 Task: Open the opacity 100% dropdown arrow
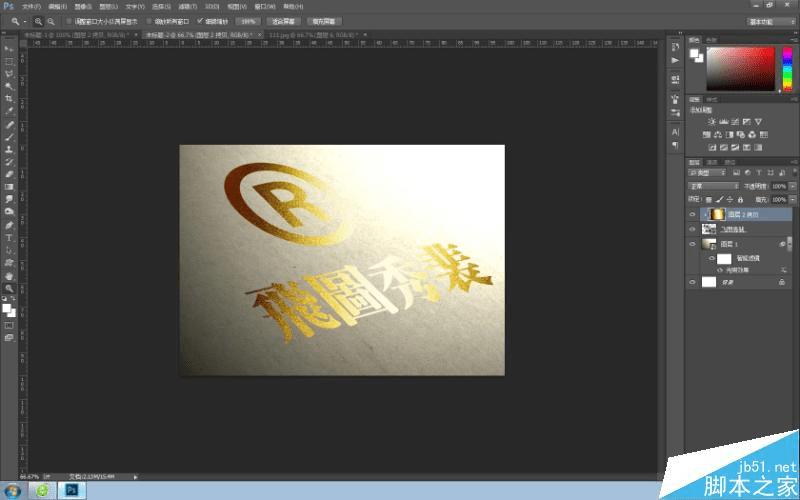(x=792, y=186)
